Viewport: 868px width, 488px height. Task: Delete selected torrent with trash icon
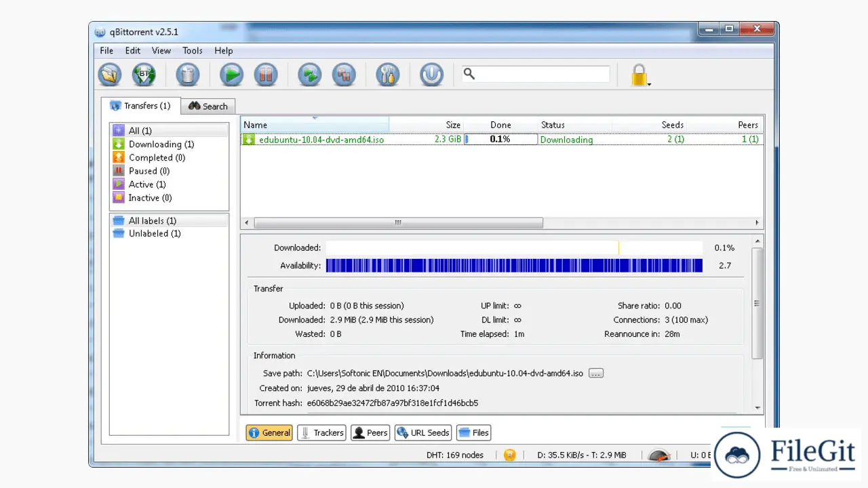pos(188,75)
